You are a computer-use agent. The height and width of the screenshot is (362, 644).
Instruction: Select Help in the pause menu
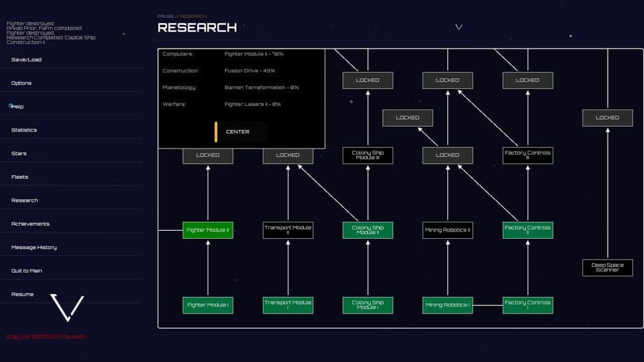(18, 107)
